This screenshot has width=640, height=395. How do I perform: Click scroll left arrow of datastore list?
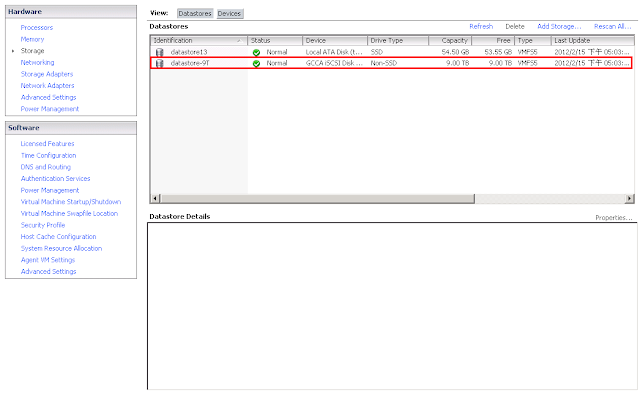point(155,198)
